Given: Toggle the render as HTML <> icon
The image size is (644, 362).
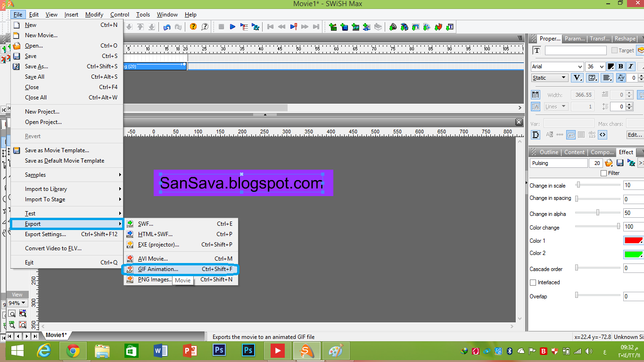Looking at the screenshot, I should point(603,135).
